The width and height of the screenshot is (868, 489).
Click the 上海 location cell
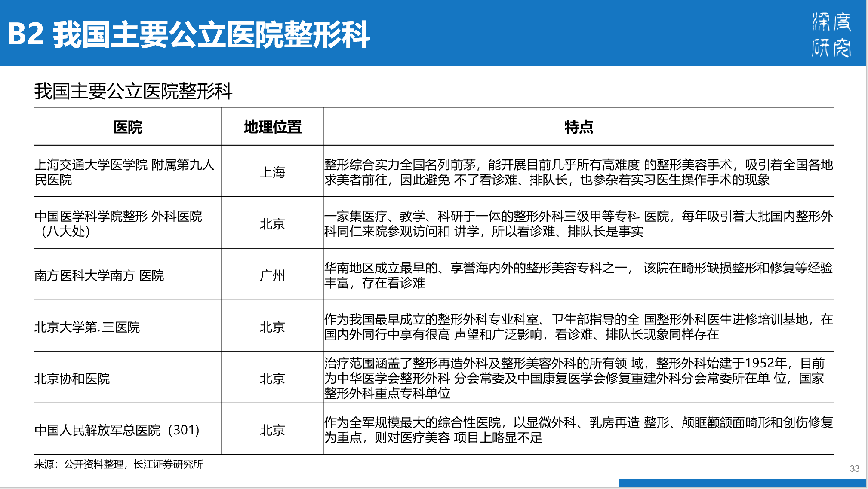(272, 172)
